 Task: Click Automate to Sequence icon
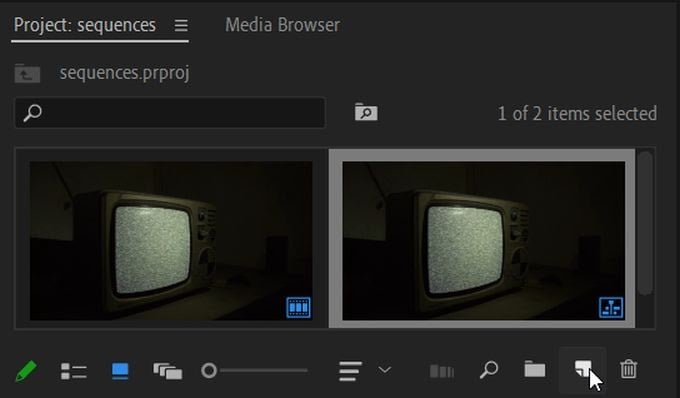point(442,372)
